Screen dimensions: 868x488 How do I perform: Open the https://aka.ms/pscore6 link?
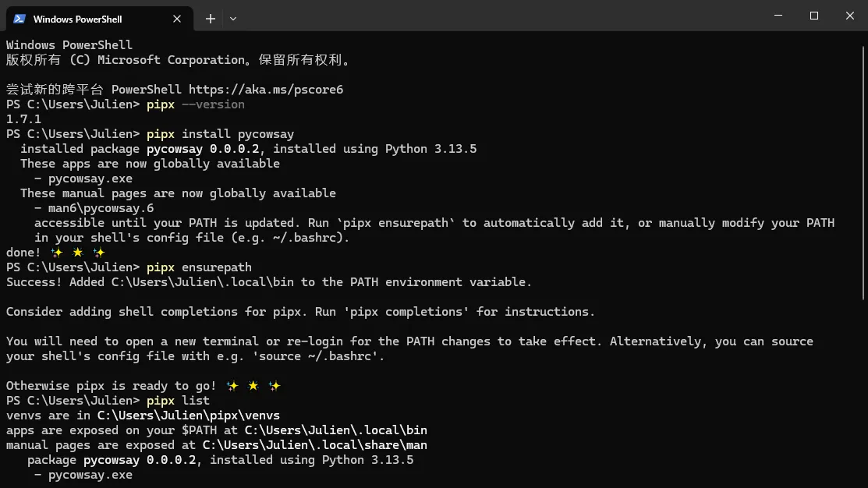pos(265,90)
